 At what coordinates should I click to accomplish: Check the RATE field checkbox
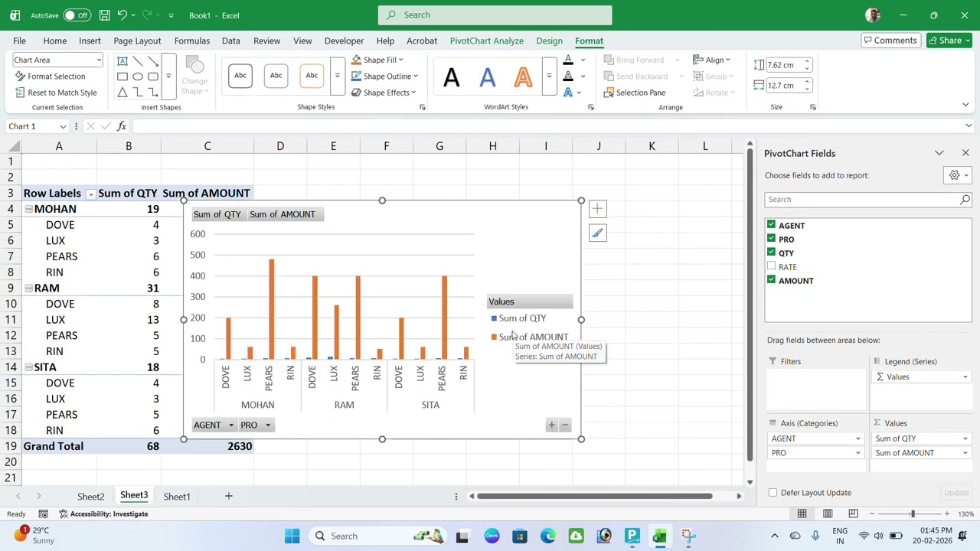coord(771,266)
